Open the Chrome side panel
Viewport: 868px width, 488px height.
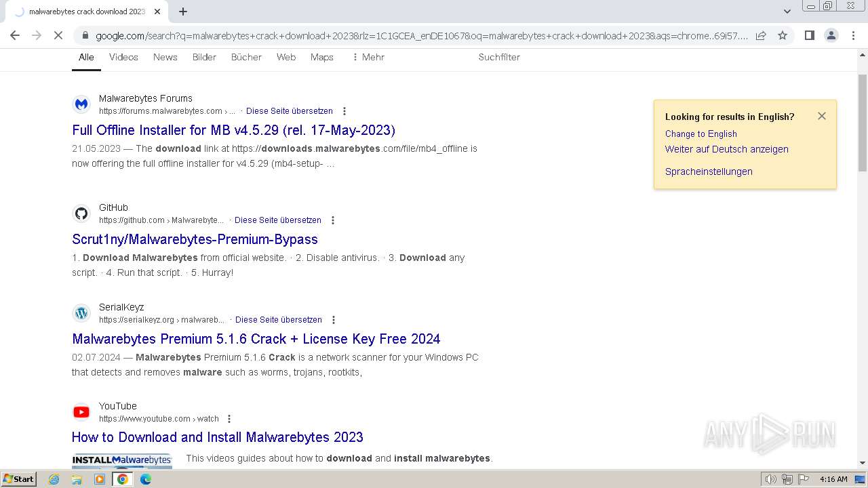(x=809, y=35)
